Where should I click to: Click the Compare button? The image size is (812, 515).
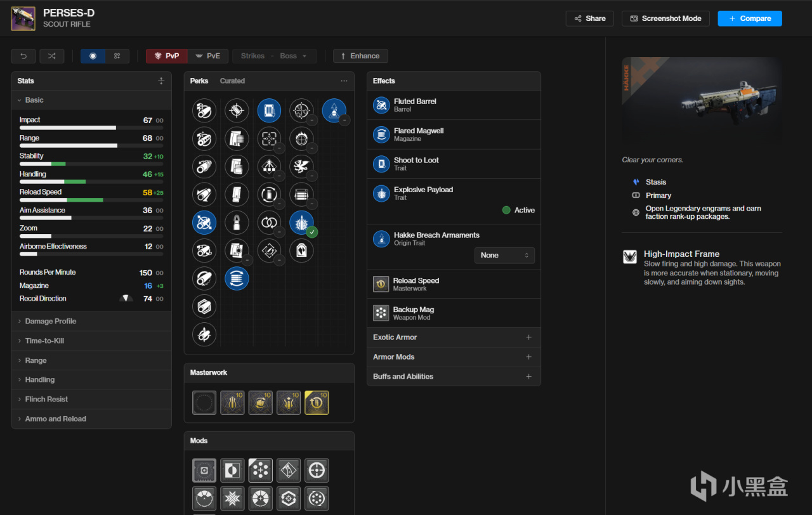point(749,18)
